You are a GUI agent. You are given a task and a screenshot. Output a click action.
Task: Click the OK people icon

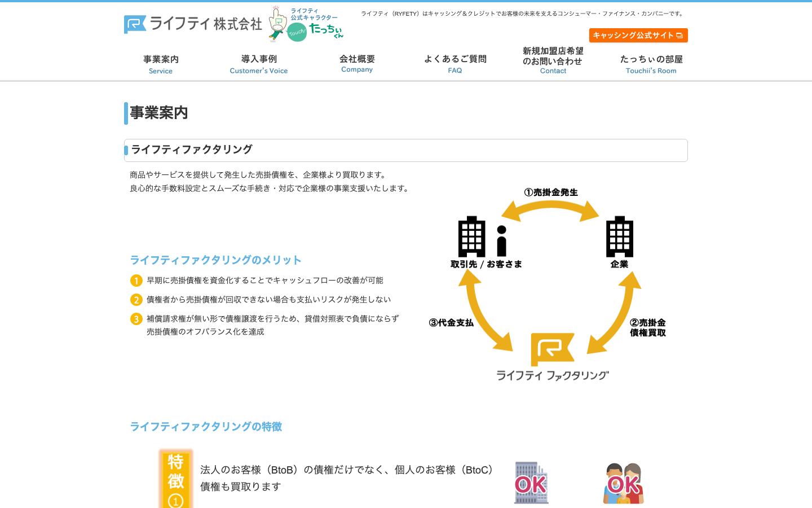pyautogui.click(x=624, y=484)
